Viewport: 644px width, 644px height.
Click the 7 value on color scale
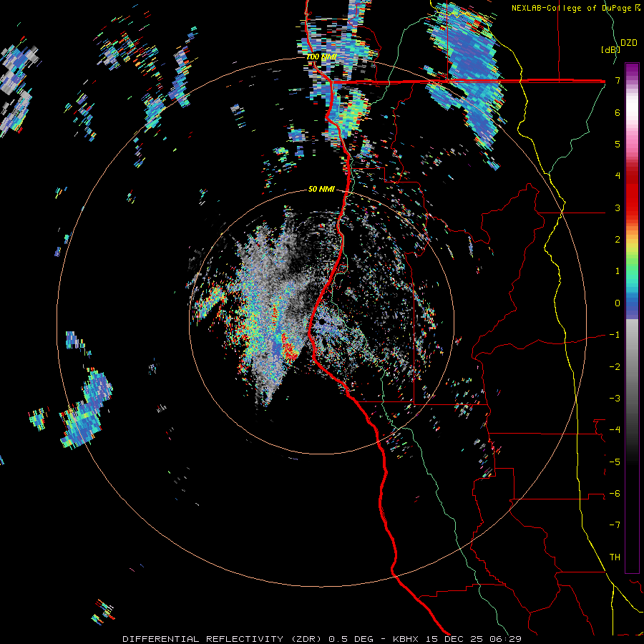[618, 80]
